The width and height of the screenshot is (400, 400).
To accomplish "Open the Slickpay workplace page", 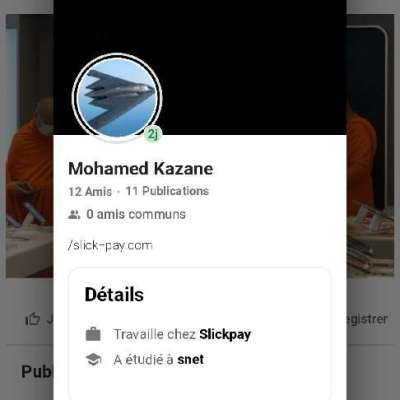I will pyautogui.click(x=225, y=334).
